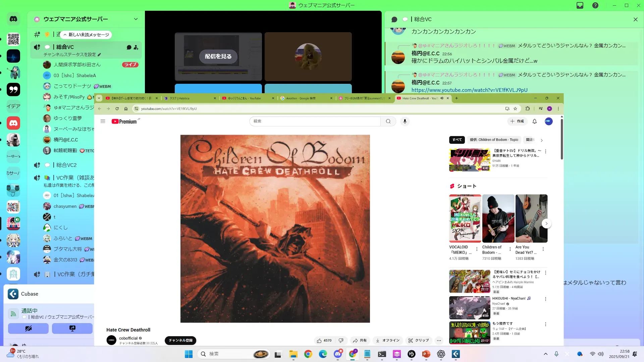Open the youtube.com link in chat
The height and width of the screenshot is (362, 644).
(469, 90)
